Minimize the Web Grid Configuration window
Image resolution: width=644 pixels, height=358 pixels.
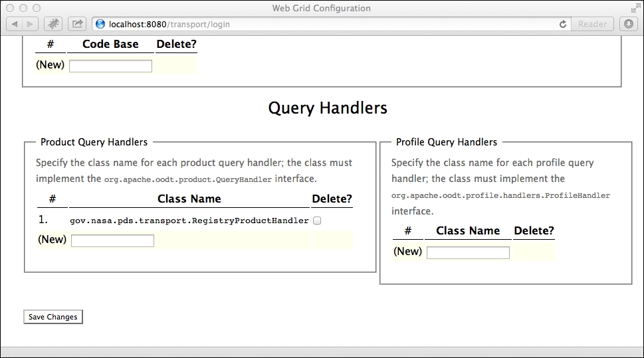pyautogui.click(x=23, y=8)
